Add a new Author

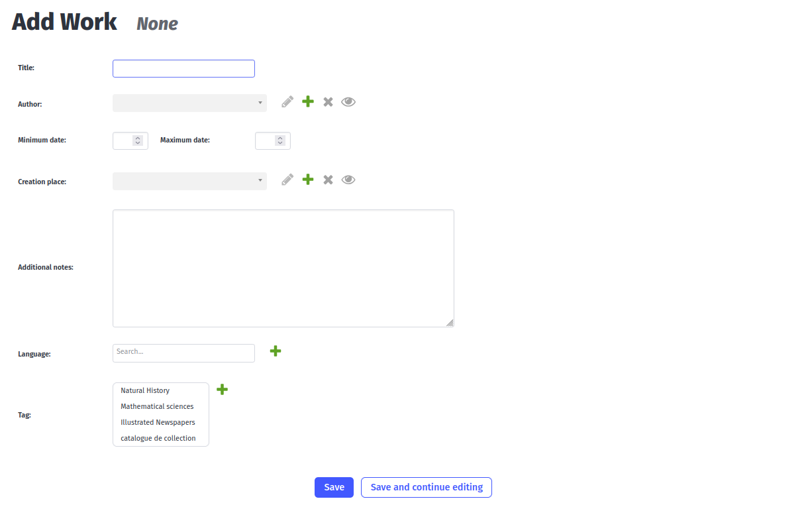[x=307, y=101]
